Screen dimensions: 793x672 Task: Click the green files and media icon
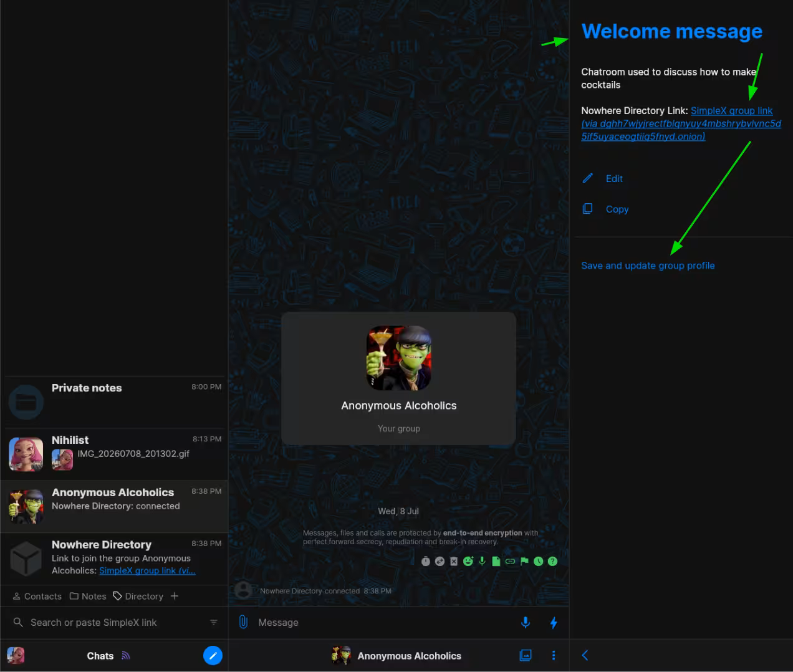[x=496, y=561]
